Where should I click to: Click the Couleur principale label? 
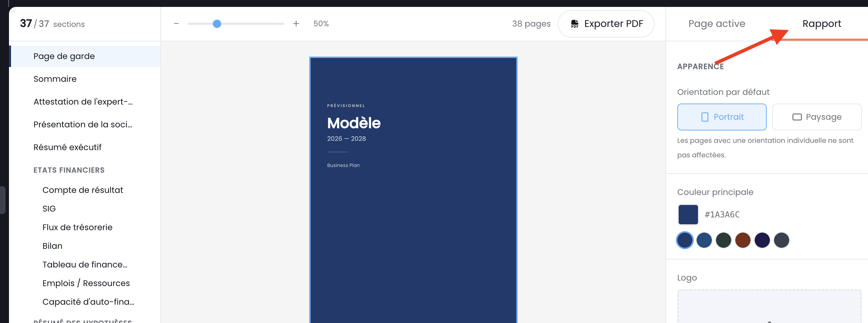click(715, 192)
